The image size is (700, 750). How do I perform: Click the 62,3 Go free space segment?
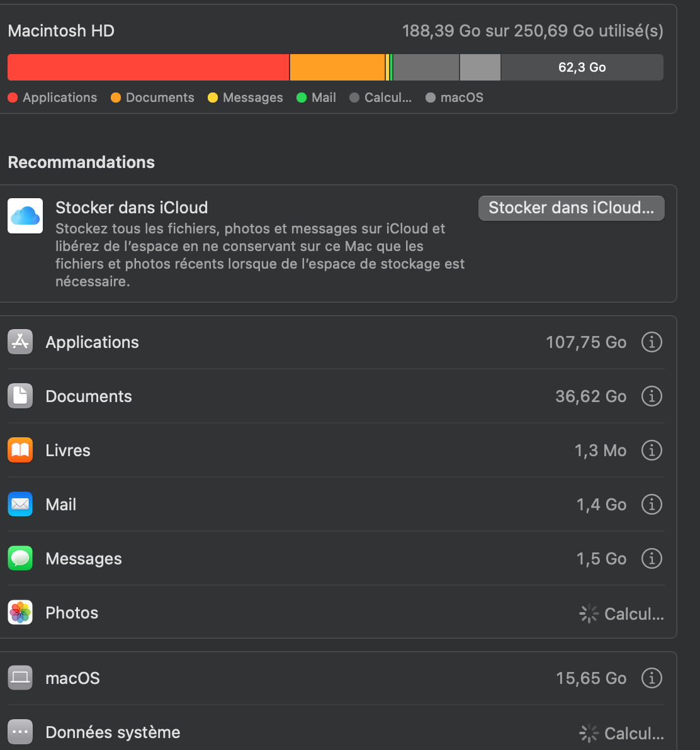click(x=582, y=67)
